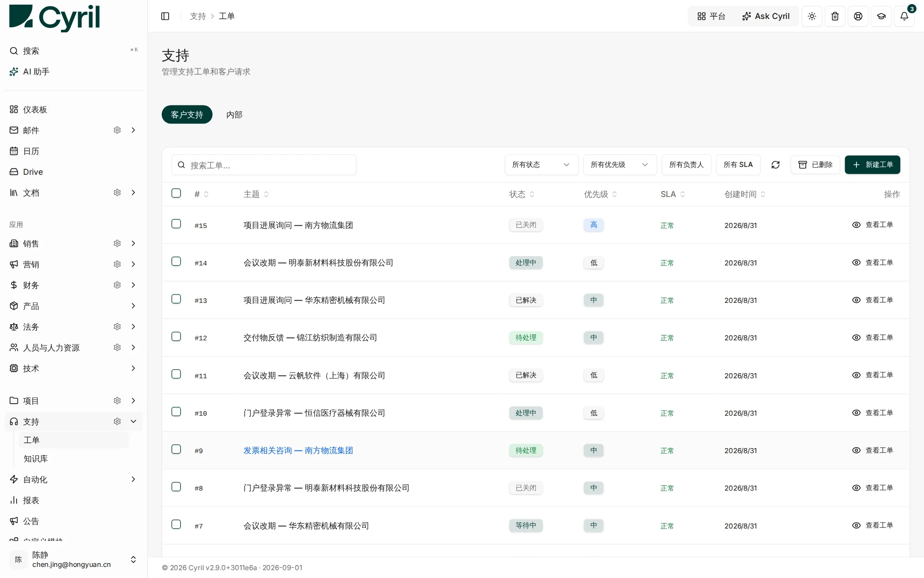
Task: Click the refresh tickets icon
Action: pos(775,165)
